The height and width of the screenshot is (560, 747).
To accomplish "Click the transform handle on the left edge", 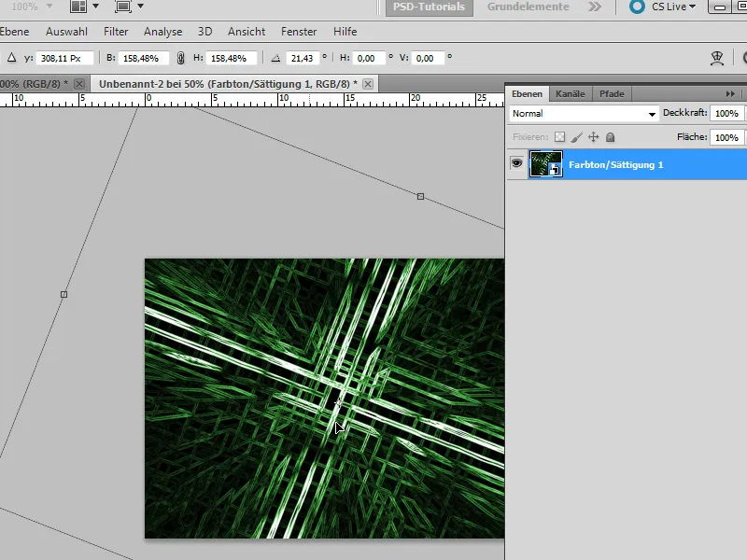I will coord(63,294).
